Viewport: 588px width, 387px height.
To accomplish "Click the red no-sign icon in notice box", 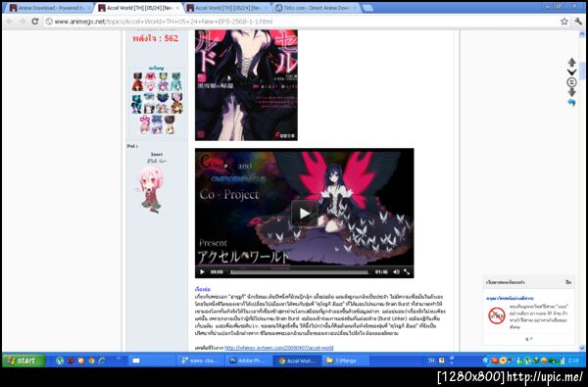I will click(497, 315).
